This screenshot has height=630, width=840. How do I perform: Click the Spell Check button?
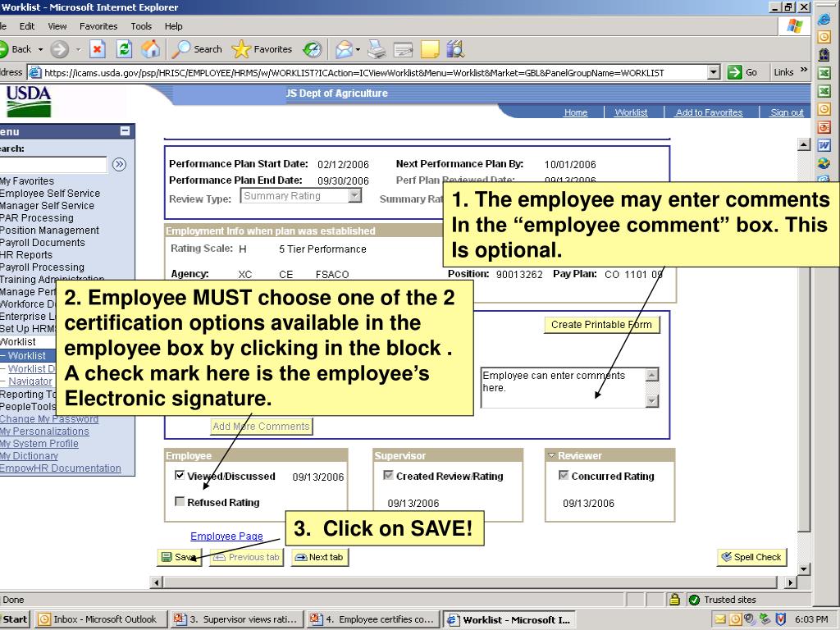pos(751,557)
